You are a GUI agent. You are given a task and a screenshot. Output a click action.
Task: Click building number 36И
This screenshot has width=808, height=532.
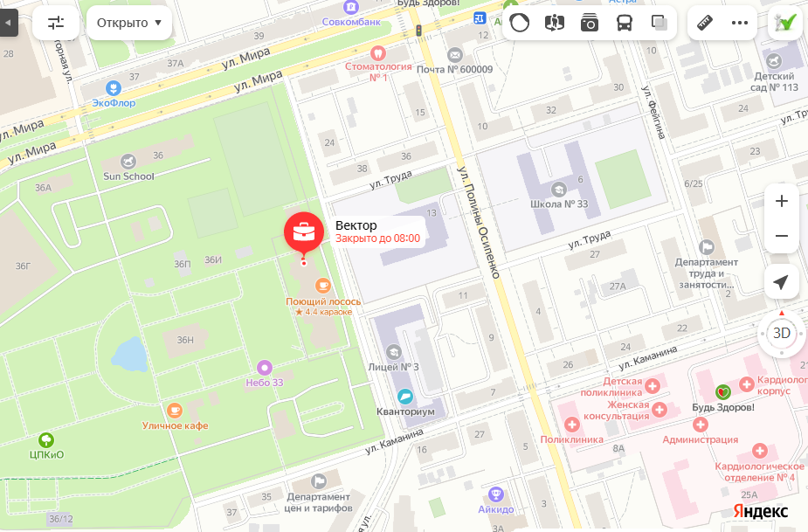click(x=213, y=259)
